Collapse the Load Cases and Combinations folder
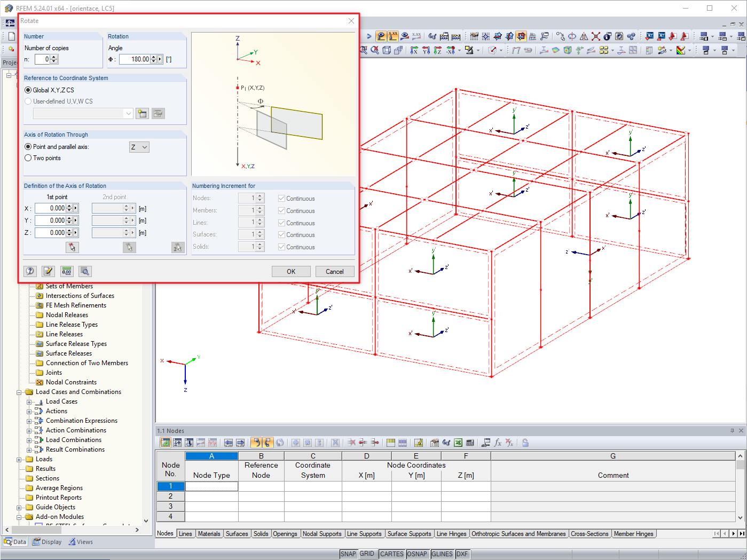 [18, 391]
